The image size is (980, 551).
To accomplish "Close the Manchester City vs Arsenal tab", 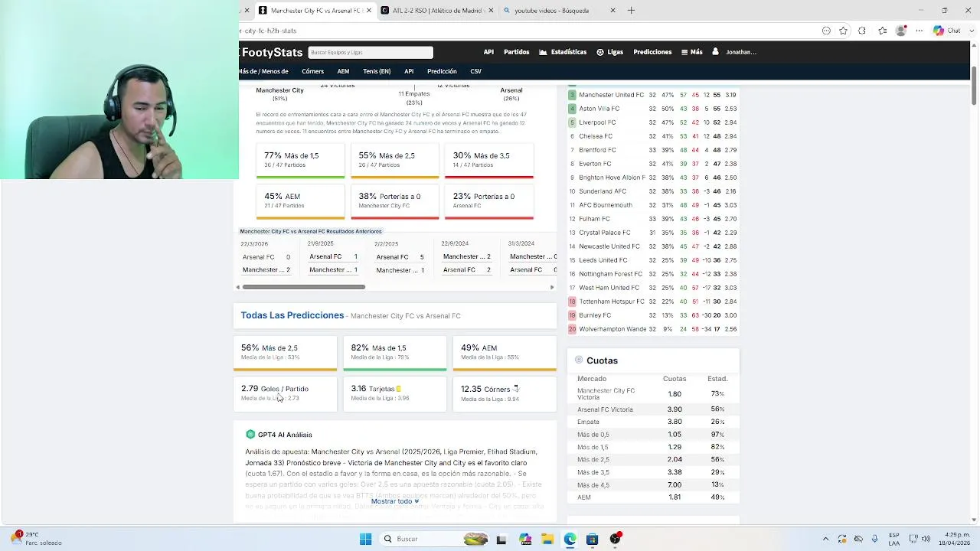I will 369,11.
